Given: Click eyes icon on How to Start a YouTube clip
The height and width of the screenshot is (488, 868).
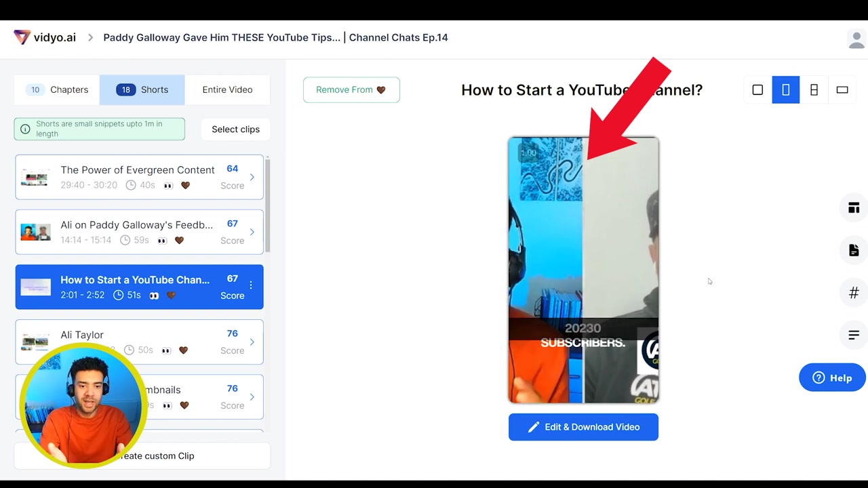Looking at the screenshot, I should pyautogui.click(x=154, y=296).
